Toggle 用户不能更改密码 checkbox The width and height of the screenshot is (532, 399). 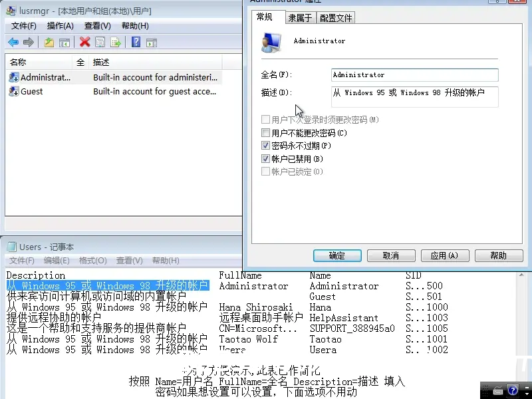pos(265,132)
